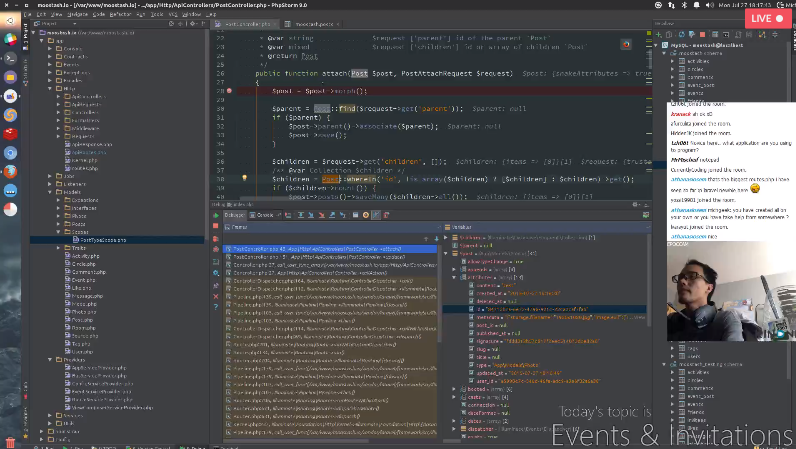Screen dimensions: 796x449
Task: Select the highlighted id variable row
Action: 544,309
